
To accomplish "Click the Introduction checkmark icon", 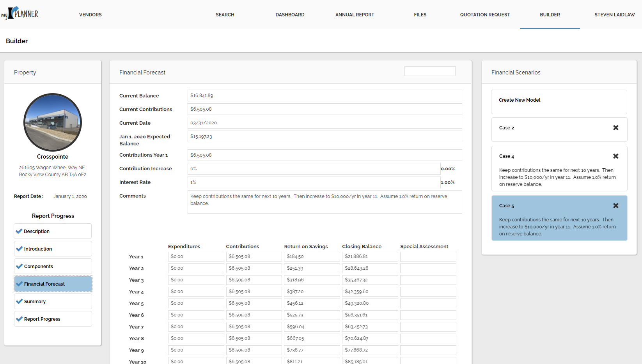I will click(19, 249).
